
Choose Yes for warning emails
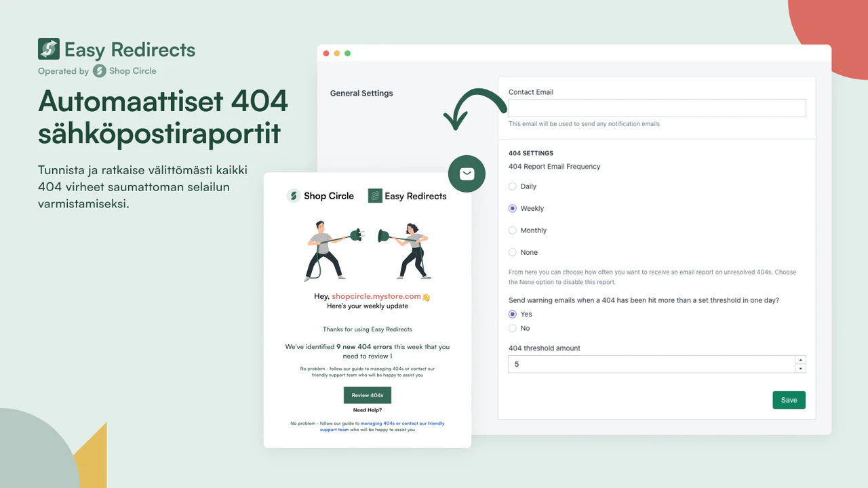(x=513, y=314)
